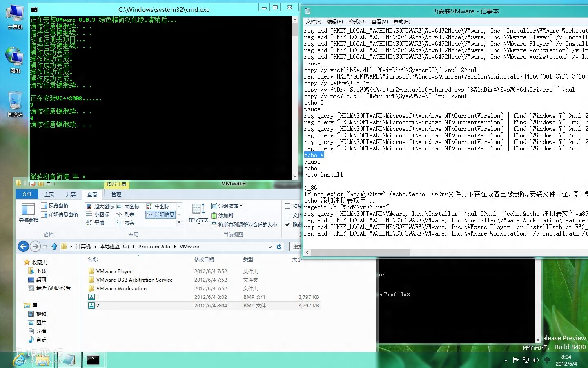Image resolution: width=588 pixels, height=368 pixels.
Task: Select 图片 library in navigation pane
Action: 41,323
